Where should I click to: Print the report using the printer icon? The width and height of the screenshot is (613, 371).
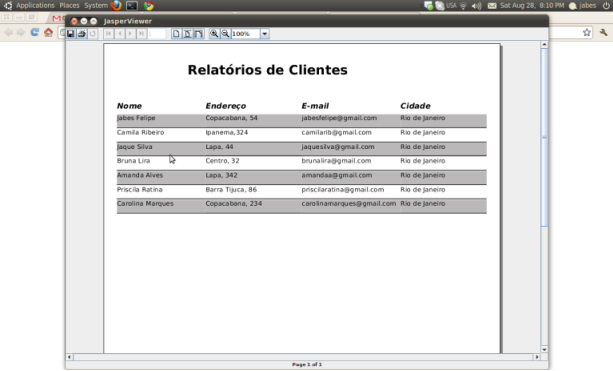82,34
